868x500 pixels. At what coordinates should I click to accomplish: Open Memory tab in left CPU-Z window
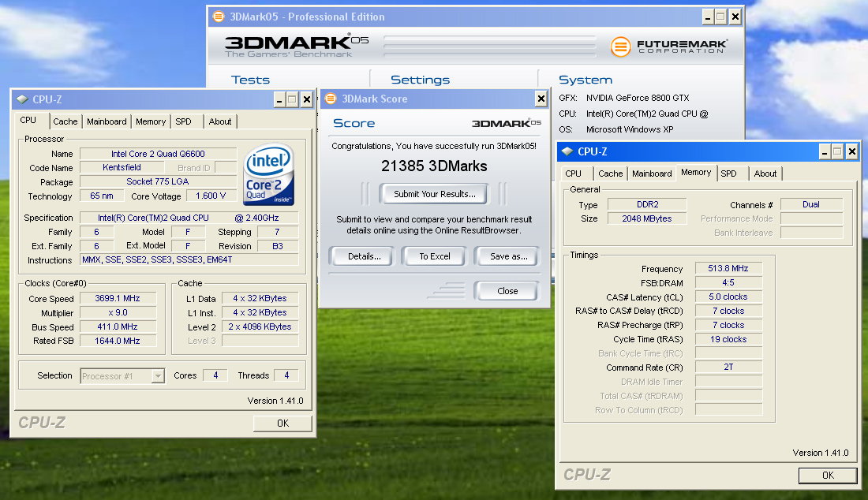coord(151,121)
